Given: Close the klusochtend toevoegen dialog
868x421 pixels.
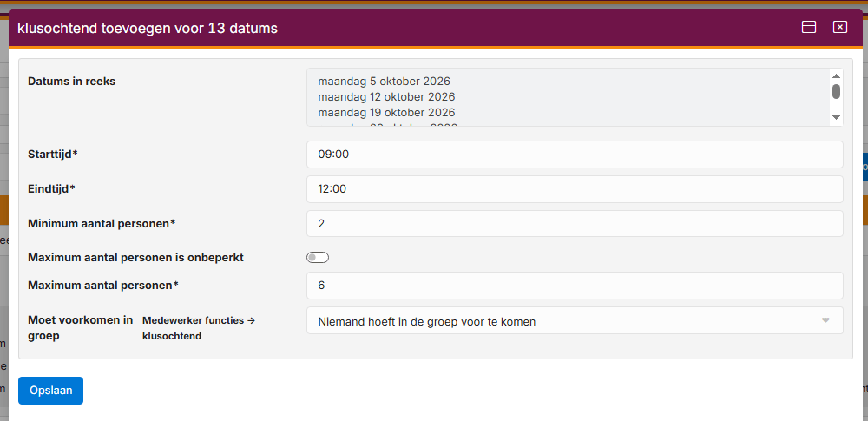Looking at the screenshot, I should tap(839, 27).
